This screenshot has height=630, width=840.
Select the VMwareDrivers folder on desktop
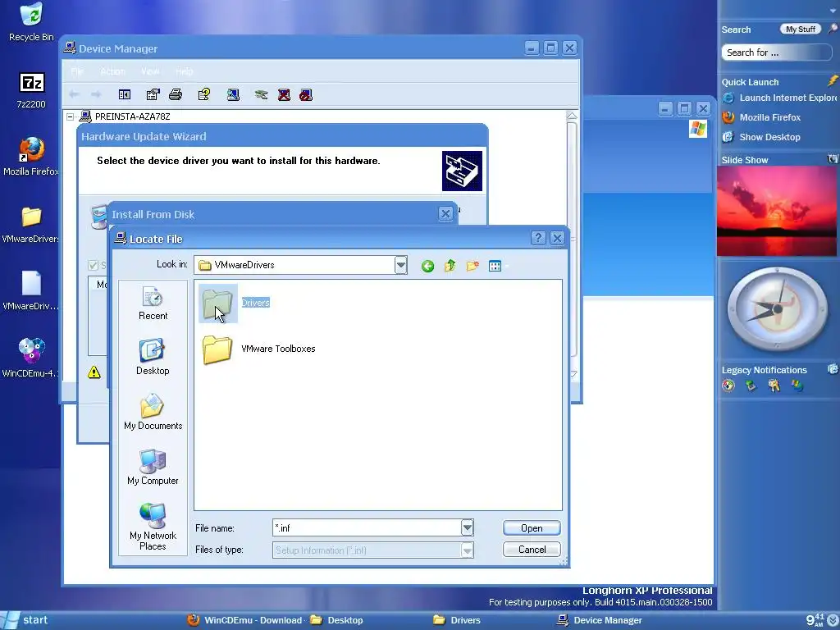pos(31,224)
